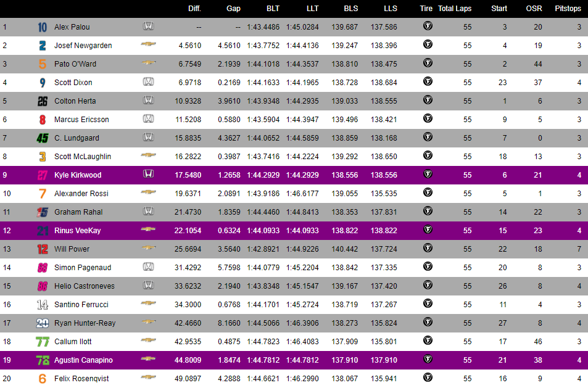The height and width of the screenshot is (388, 588).
Task: Click driver name Helio Castroneves
Action: point(84,286)
